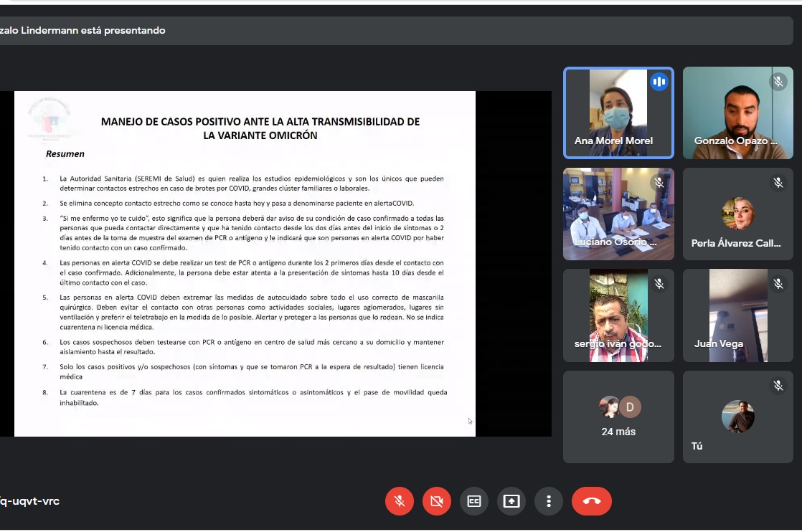
Task: Click Perla Álvarez's profile avatar
Action: pos(737,213)
